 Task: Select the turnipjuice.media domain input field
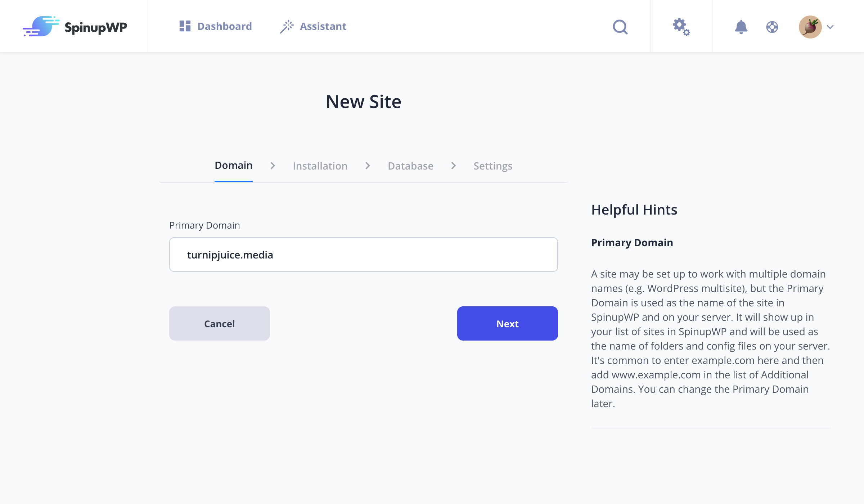[x=363, y=254]
